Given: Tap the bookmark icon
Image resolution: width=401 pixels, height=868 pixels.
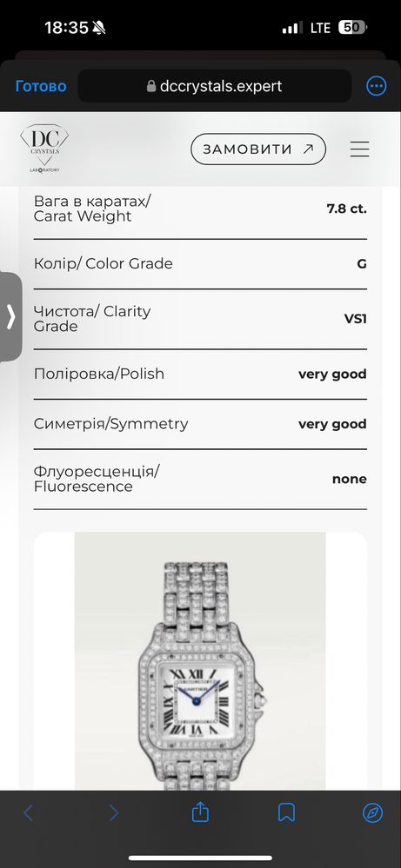Looking at the screenshot, I should (x=286, y=812).
